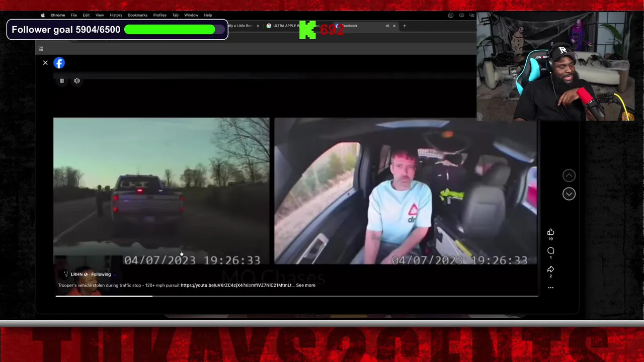Image resolution: width=644 pixels, height=362 pixels.
Task: Open the Bookmarks menu
Action: pyautogui.click(x=137, y=15)
